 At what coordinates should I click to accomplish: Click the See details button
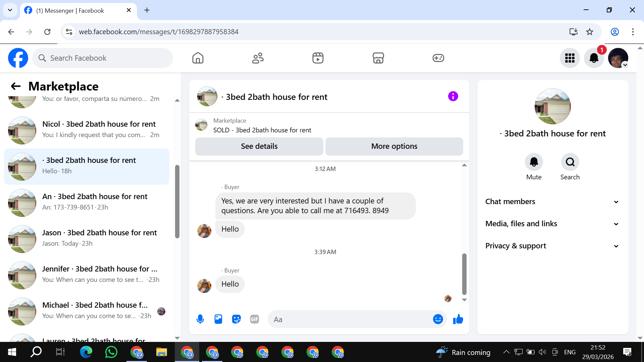click(259, 146)
